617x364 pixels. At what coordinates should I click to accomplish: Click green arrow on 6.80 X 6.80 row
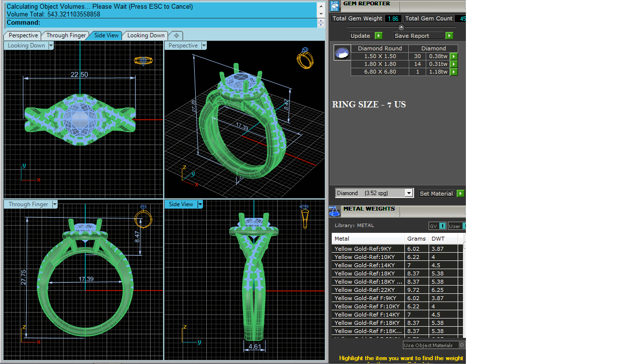coord(454,72)
